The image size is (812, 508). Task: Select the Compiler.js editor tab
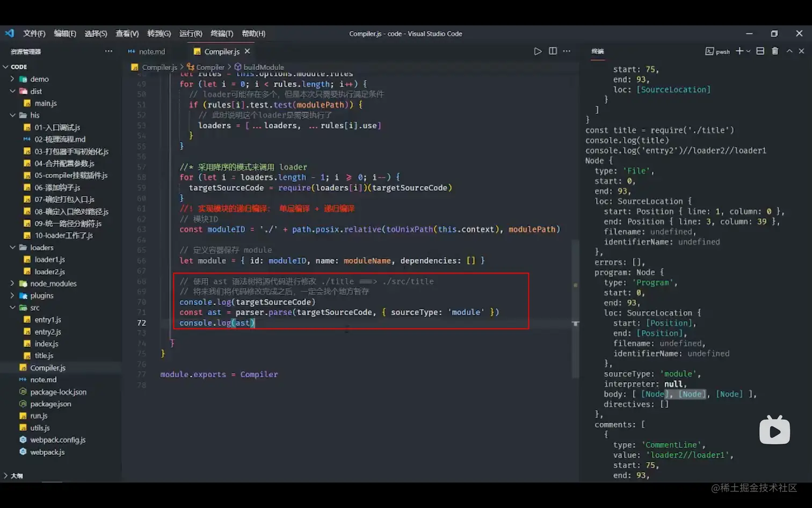click(222, 51)
